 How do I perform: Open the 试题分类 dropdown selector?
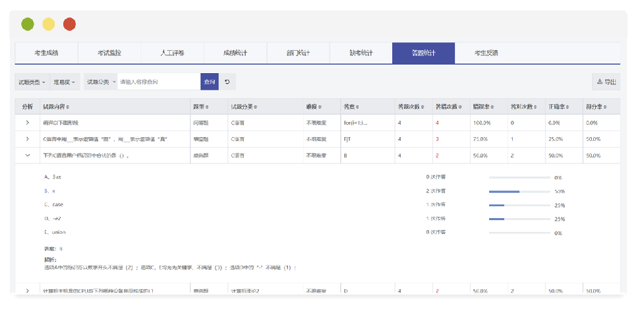pos(101,82)
